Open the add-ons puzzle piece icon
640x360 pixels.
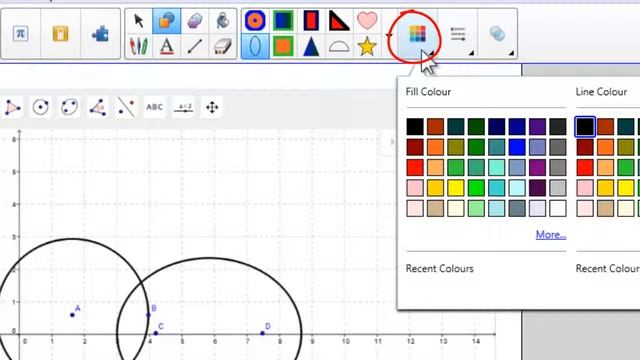[x=100, y=34]
